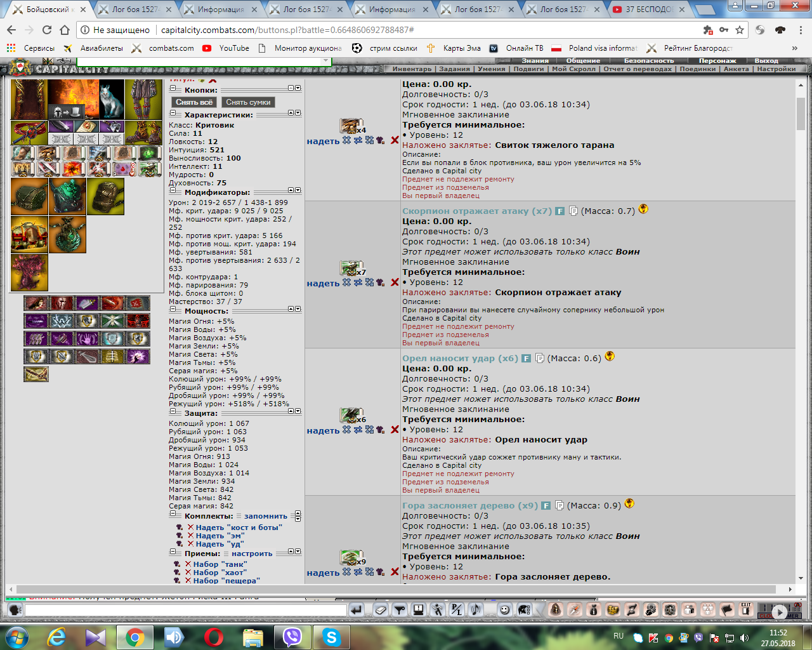Click the send message enter-arrow icon
The height and width of the screenshot is (650, 812).
coord(357,610)
